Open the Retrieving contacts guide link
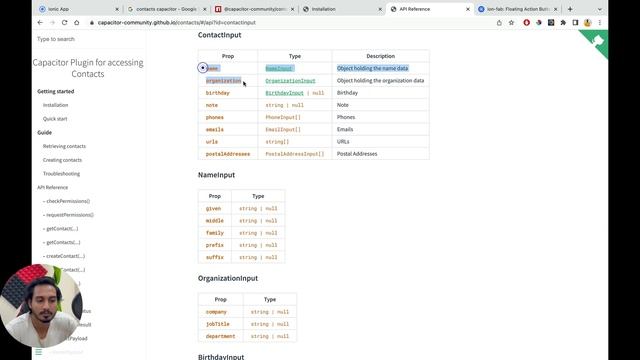 [x=64, y=146]
